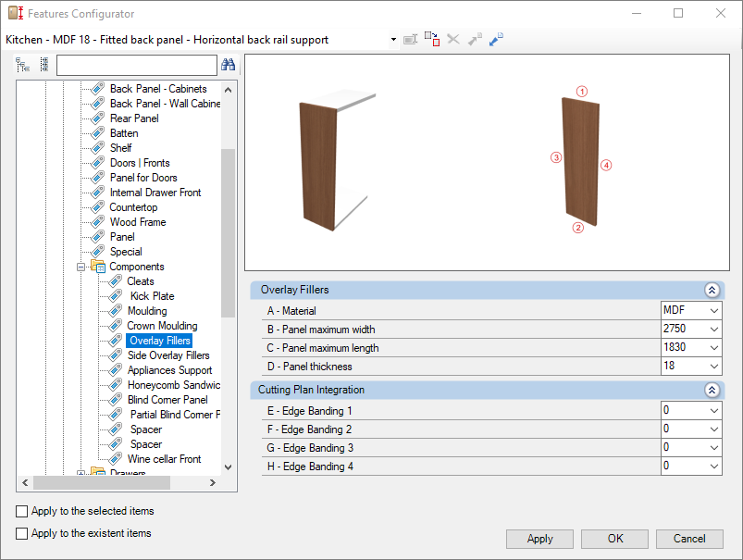The image size is (743, 560).
Task: Click the tag icon next to Kick Plate
Action: pos(115,296)
